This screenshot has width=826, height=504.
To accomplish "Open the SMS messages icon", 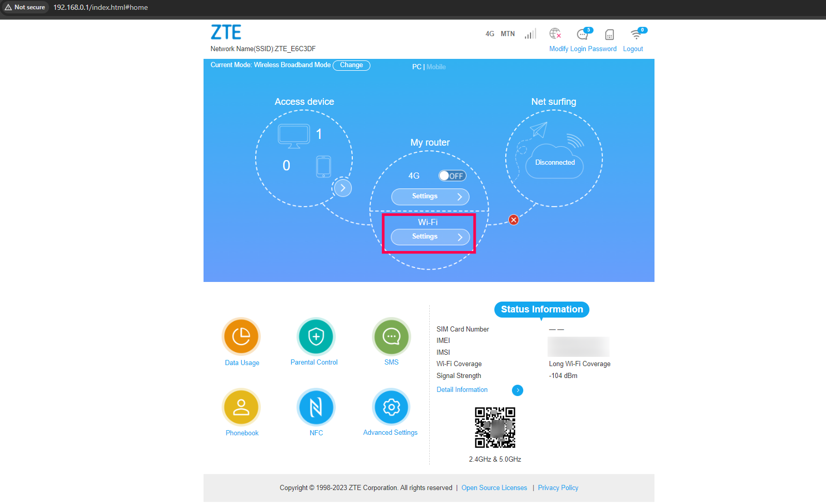I will click(392, 337).
